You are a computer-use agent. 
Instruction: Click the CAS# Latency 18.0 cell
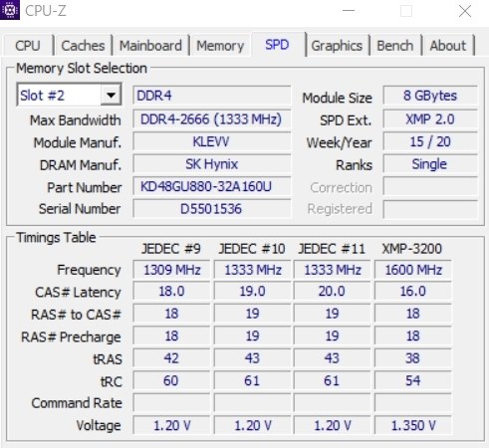171,291
